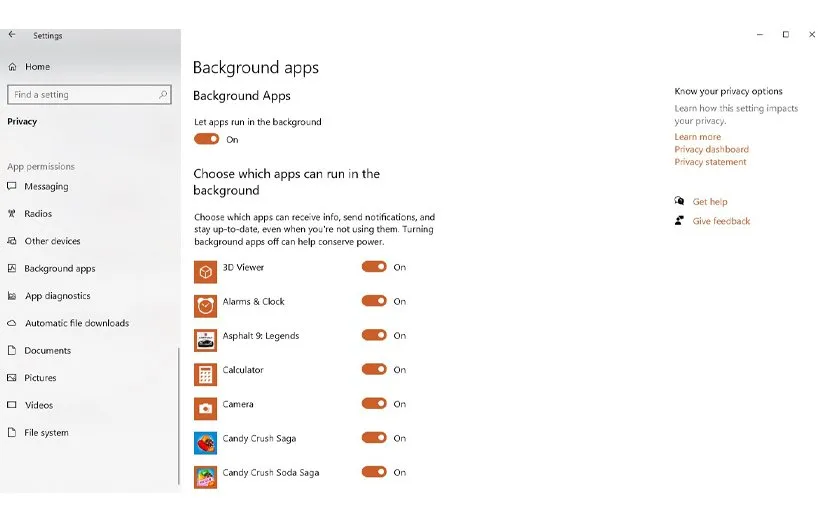Disable background toggle for 3D Viewer
This screenshot has width=822, height=522.
pyautogui.click(x=374, y=267)
